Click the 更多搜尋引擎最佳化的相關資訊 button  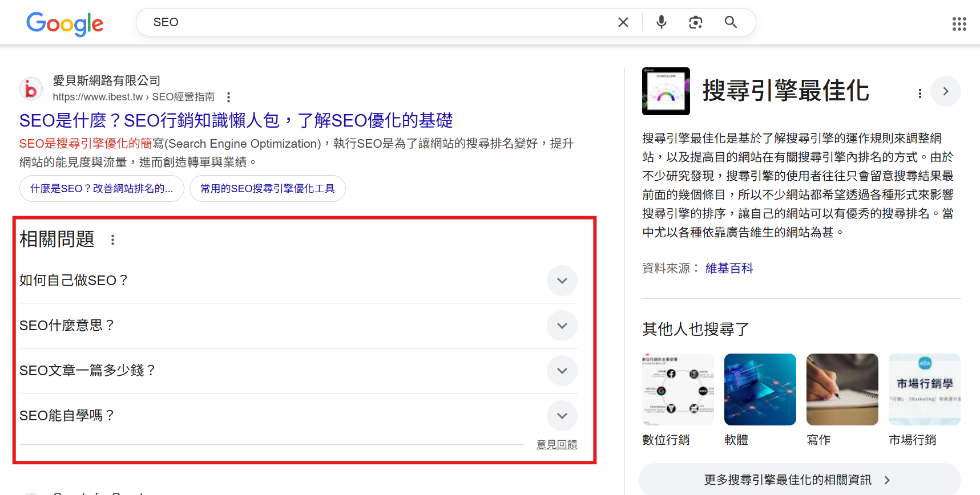click(x=798, y=480)
